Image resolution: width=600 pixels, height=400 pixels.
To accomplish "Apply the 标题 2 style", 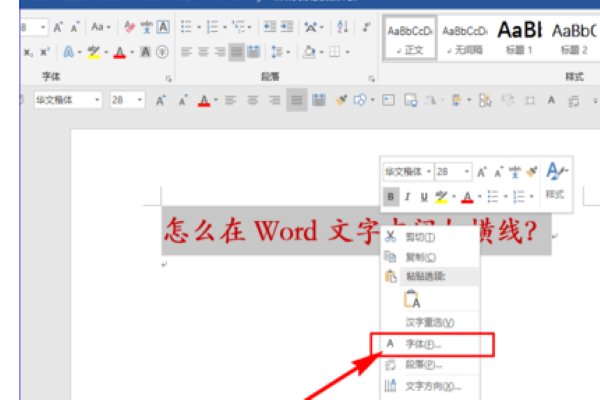I will pyautogui.click(x=574, y=38).
